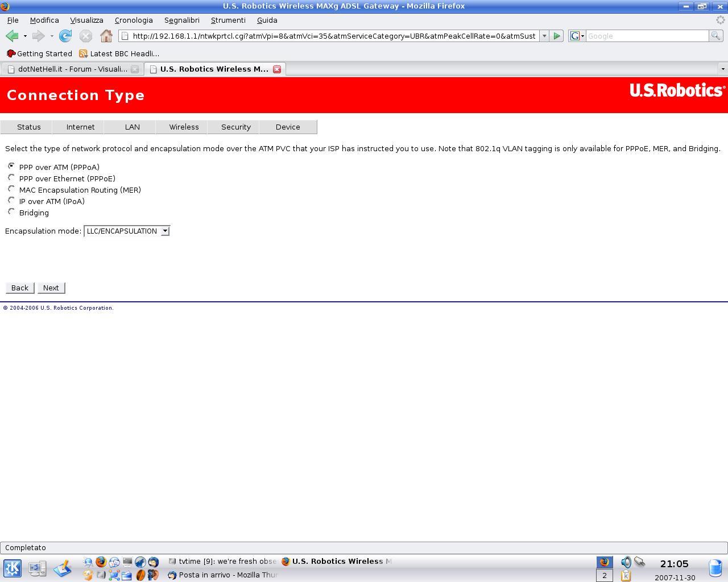Open the Klipper clipboard tray icon

click(x=626, y=576)
